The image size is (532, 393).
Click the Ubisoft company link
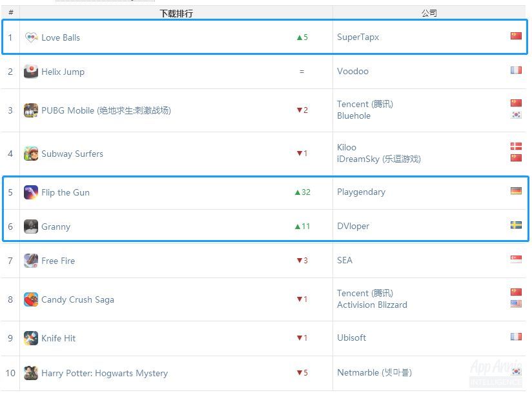pos(351,338)
